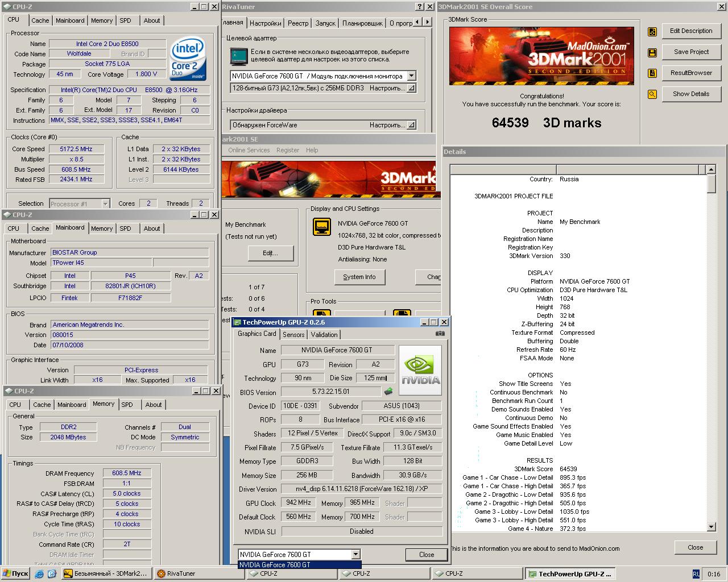Click the Driver Version field in GPU-Z

click(x=362, y=489)
